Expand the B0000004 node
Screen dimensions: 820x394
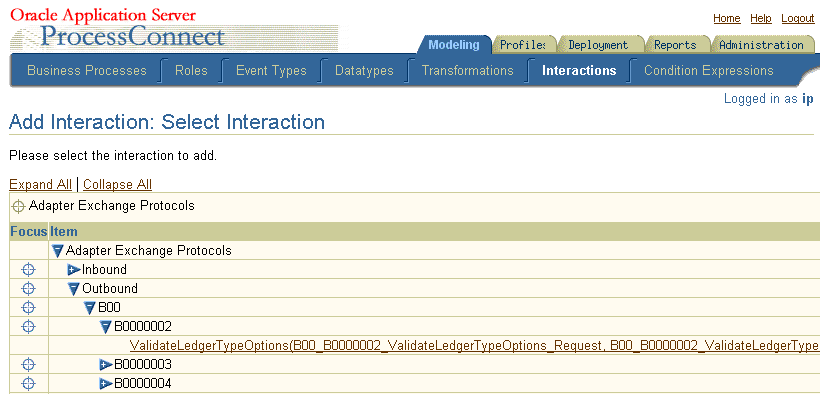coord(106,383)
